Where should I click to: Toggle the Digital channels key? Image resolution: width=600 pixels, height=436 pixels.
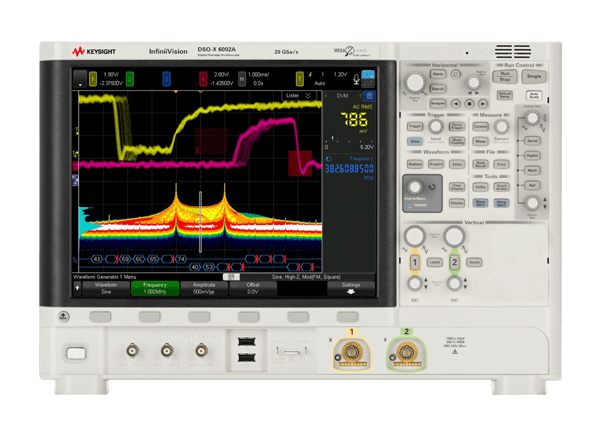[x=532, y=155]
